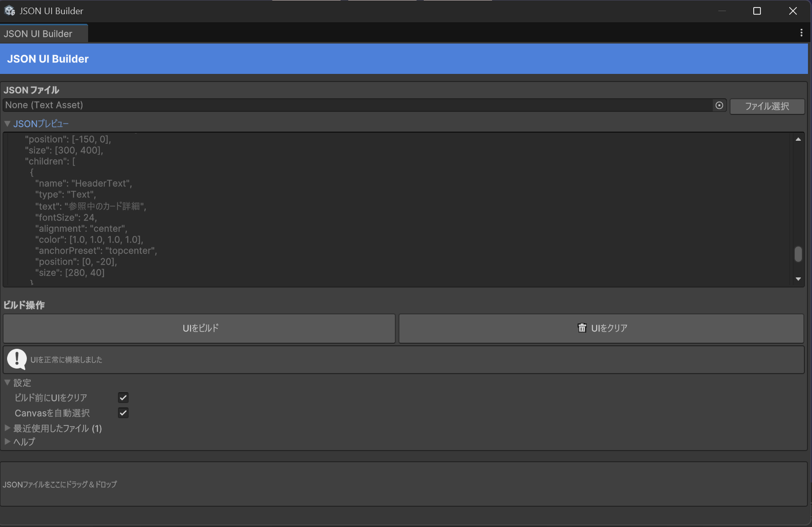This screenshot has height=527, width=812.
Task: Collapse the JSONプレビュー foldout
Action: (7, 124)
